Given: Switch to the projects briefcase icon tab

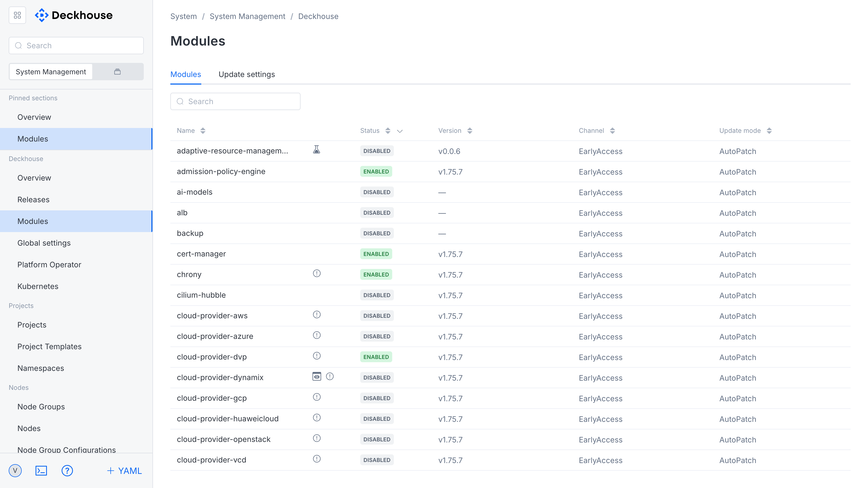Looking at the screenshot, I should 117,72.
